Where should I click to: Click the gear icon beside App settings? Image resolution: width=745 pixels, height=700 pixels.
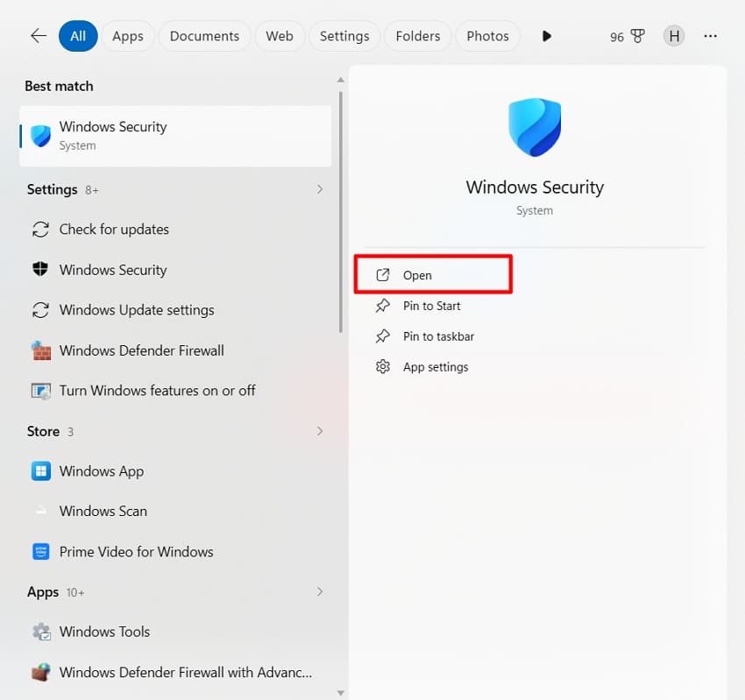(x=382, y=366)
